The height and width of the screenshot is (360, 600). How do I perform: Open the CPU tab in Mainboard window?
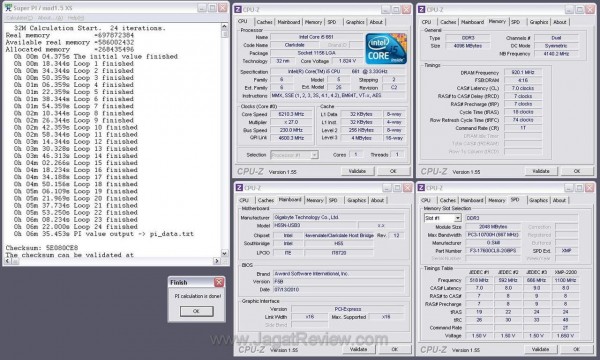click(x=244, y=200)
